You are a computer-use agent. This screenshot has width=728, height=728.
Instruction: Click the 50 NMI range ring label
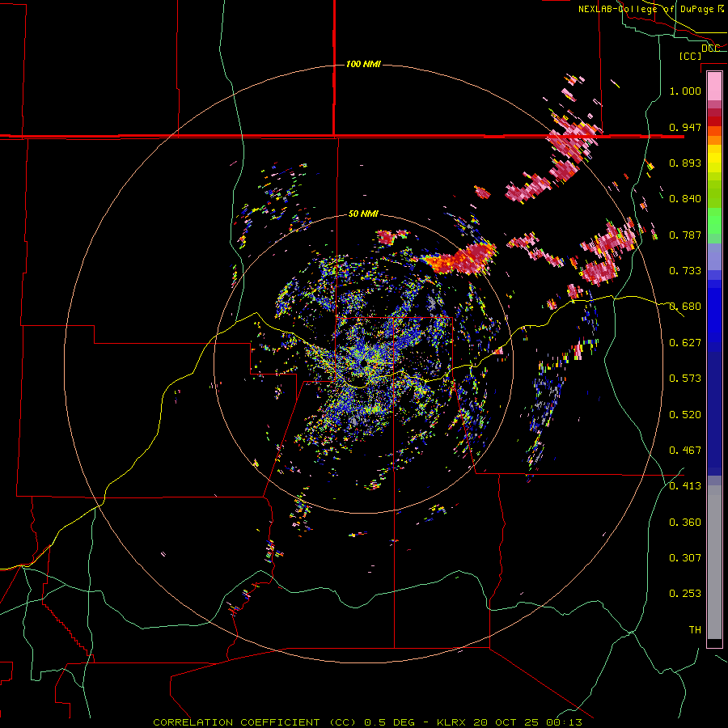coord(363,214)
